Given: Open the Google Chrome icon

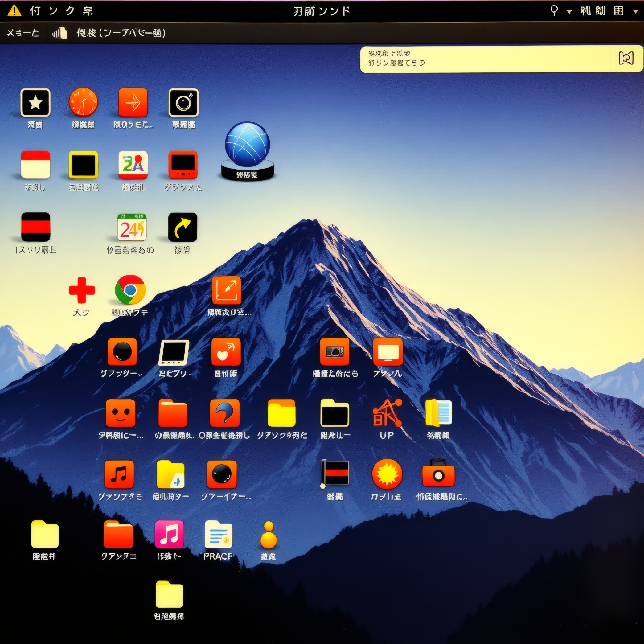Looking at the screenshot, I should coord(130,290).
